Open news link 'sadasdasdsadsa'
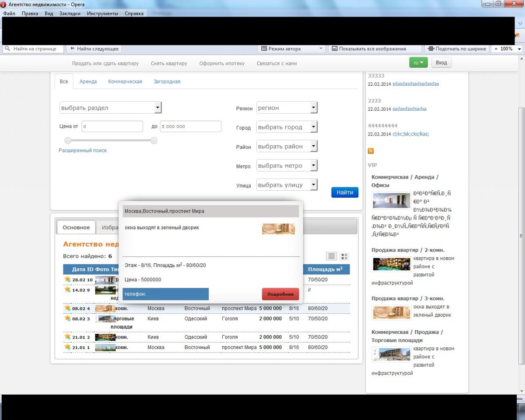The height and width of the screenshot is (420, 525). click(x=409, y=109)
